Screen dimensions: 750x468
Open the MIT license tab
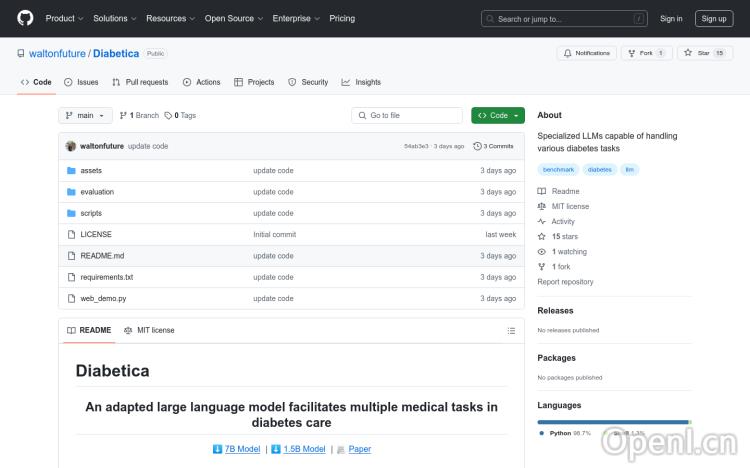(x=149, y=330)
